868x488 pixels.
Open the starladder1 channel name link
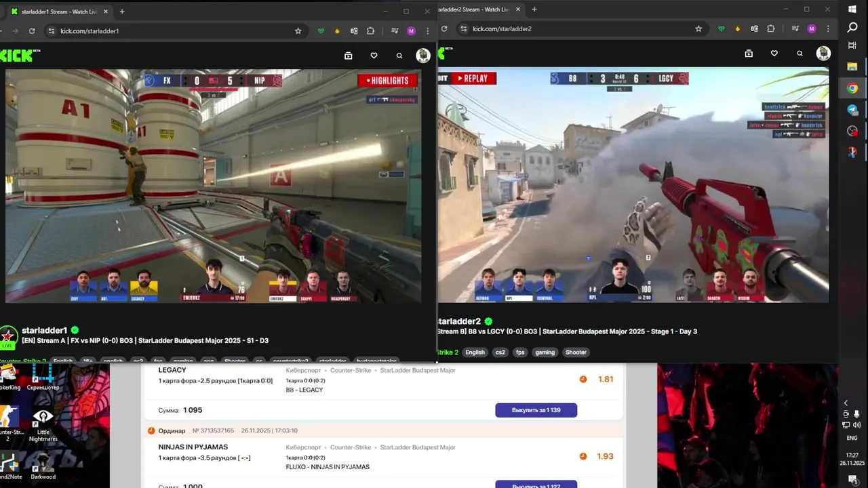[x=45, y=330]
